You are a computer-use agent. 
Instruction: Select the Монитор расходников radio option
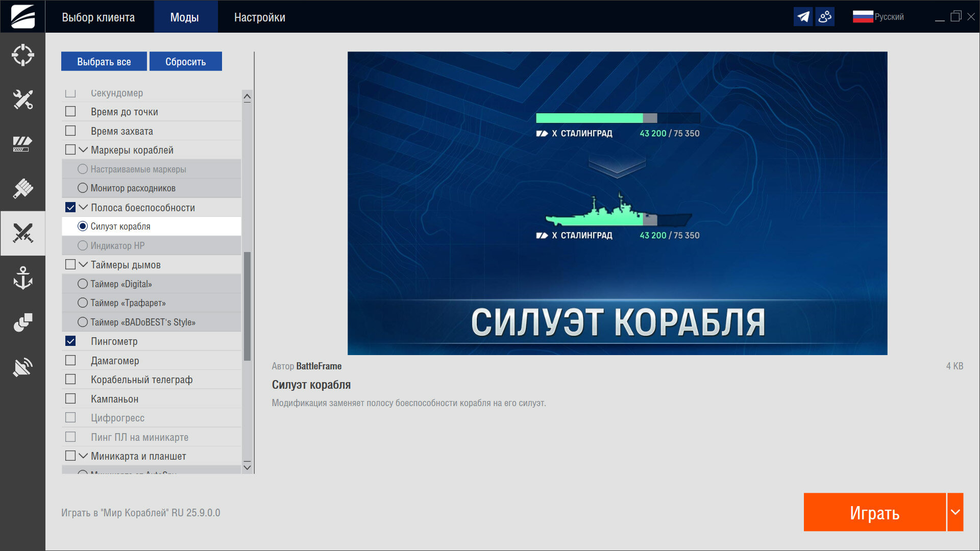point(83,188)
